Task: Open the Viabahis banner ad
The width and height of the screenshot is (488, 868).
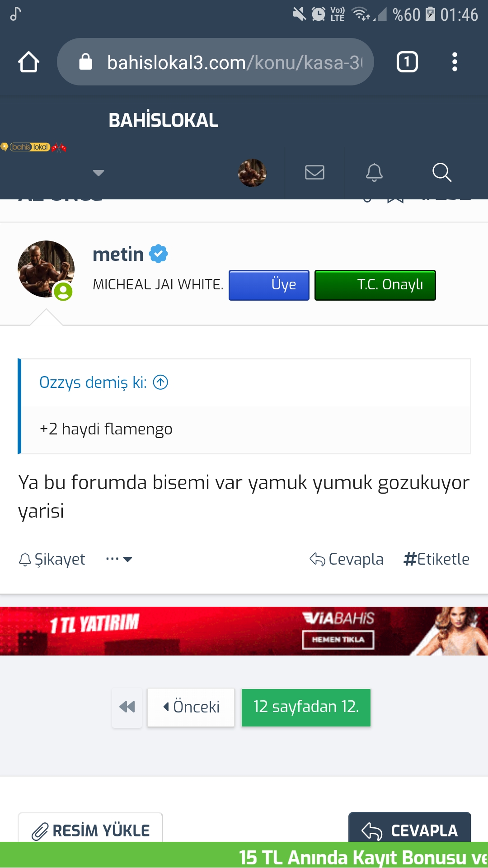Action: 244,631
